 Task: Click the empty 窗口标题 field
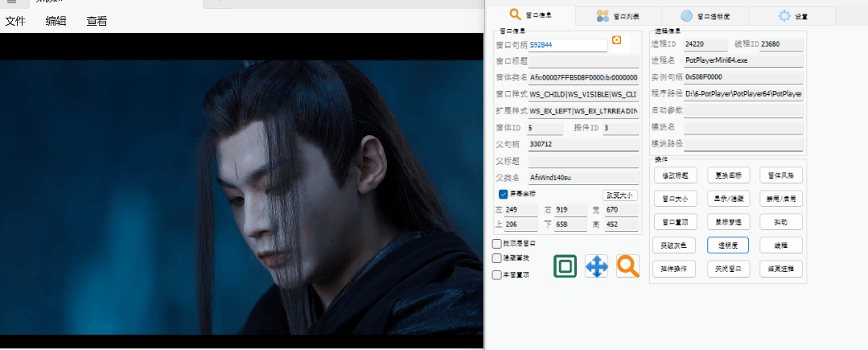click(x=583, y=61)
